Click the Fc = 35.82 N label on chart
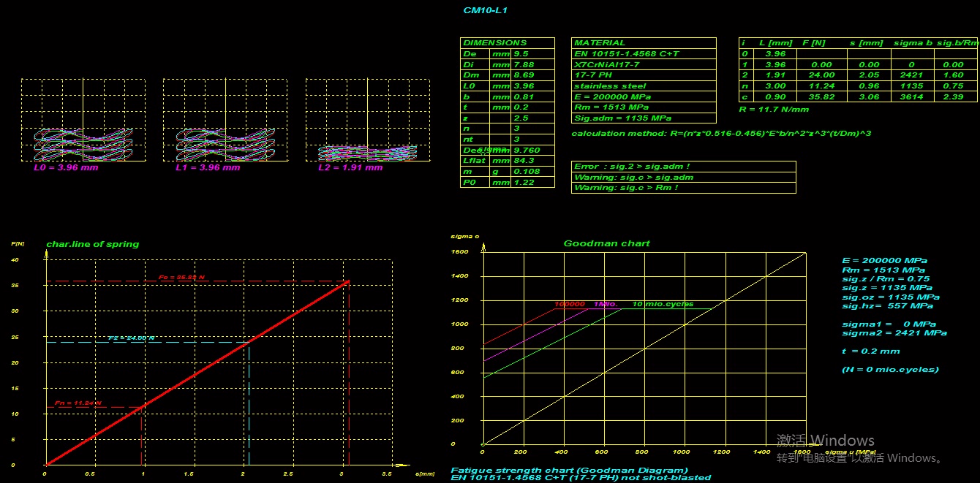Viewport: 980px width, 483px height. pyautogui.click(x=182, y=278)
